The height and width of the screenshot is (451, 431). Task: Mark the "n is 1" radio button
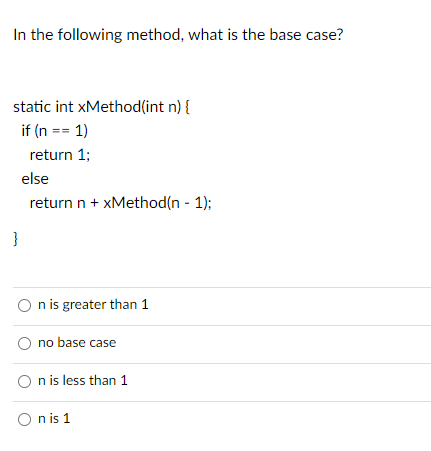[24, 419]
